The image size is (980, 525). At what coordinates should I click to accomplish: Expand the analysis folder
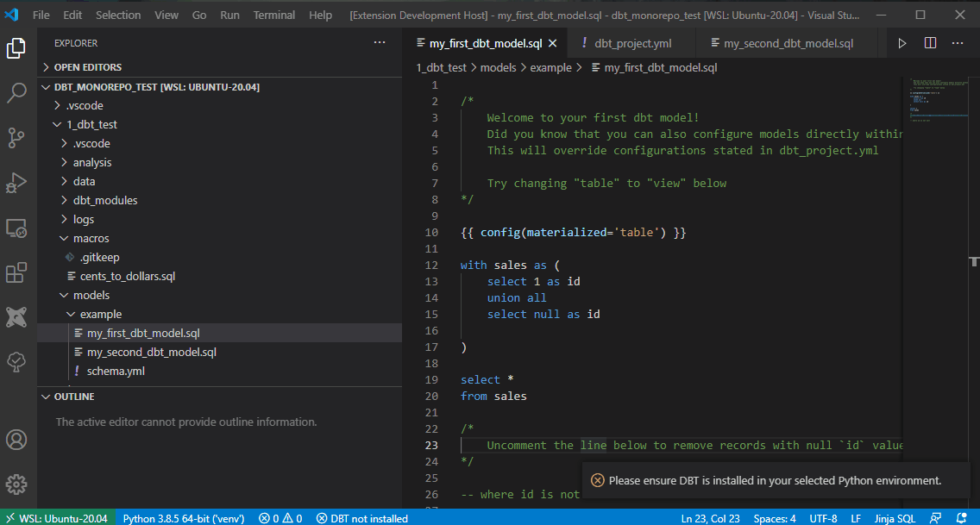[x=219, y=162]
